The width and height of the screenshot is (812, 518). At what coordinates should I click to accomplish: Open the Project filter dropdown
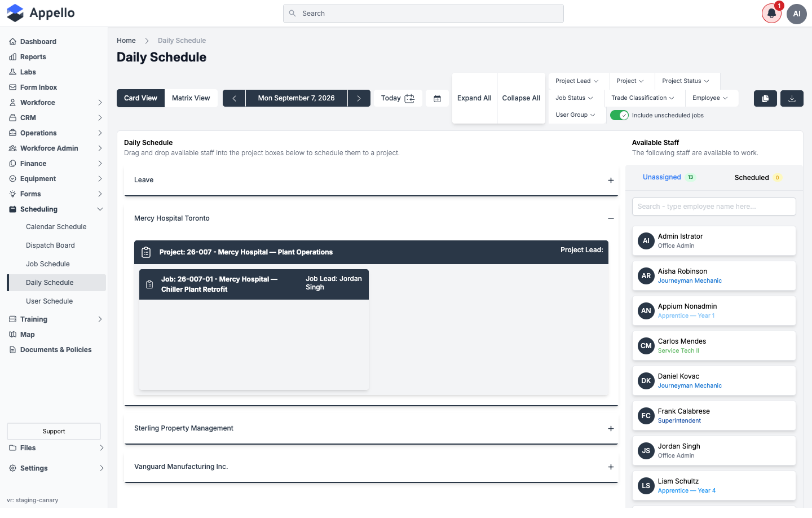(x=630, y=81)
